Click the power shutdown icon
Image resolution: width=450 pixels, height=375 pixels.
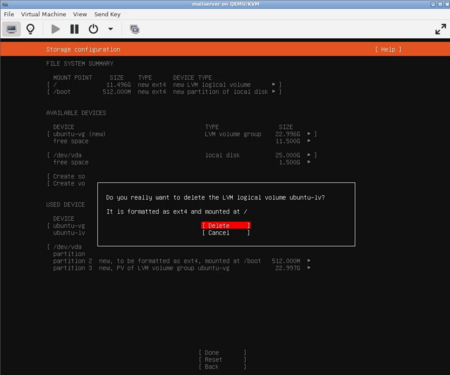click(93, 29)
